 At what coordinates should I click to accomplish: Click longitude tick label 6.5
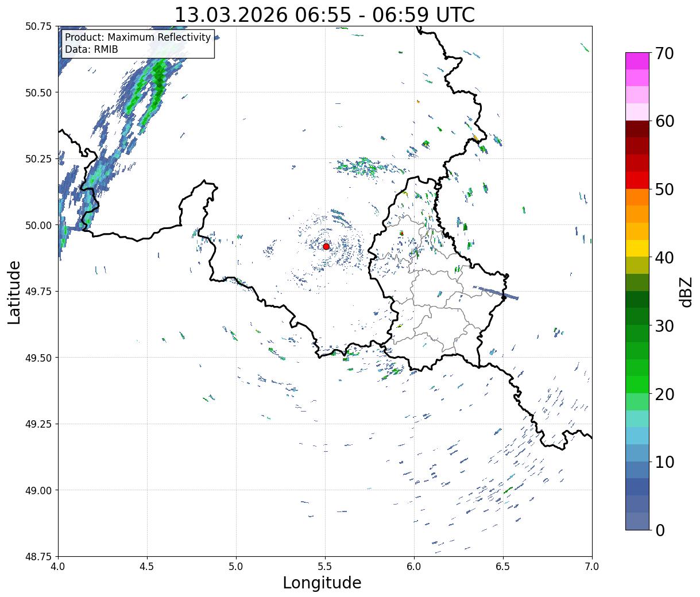click(x=503, y=567)
